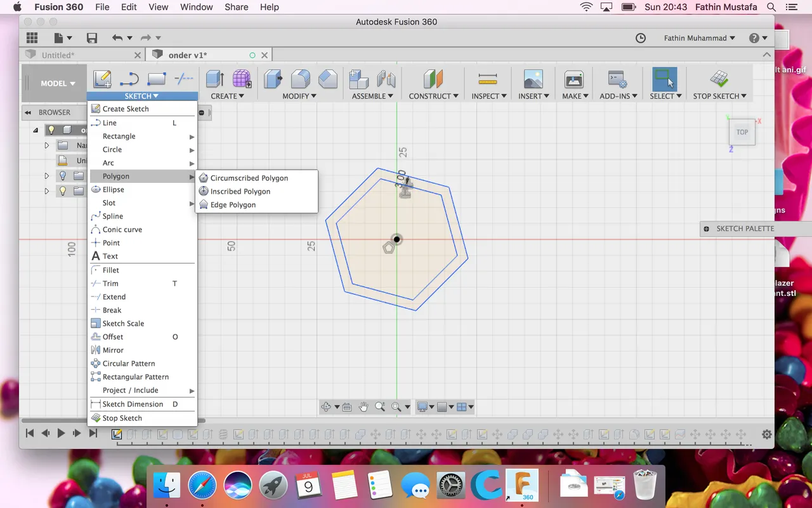Save the design with floppy icon
This screenshot has width=812, height=508.
[x=92, y=38]
